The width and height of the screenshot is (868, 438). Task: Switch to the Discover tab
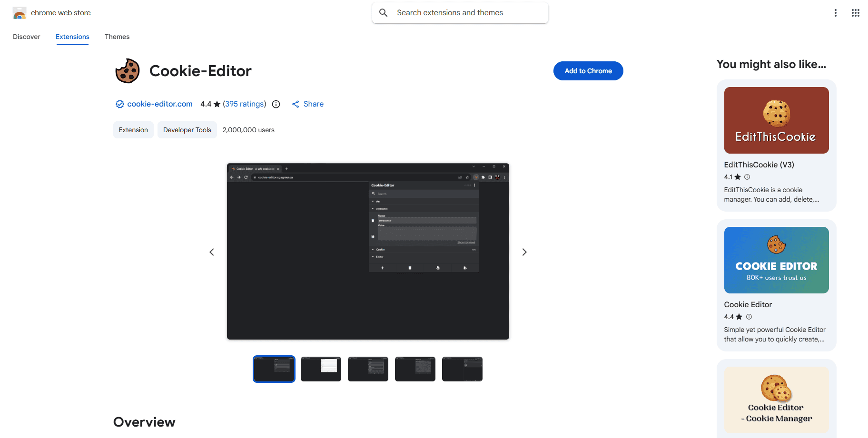click(x=27, y=37)
